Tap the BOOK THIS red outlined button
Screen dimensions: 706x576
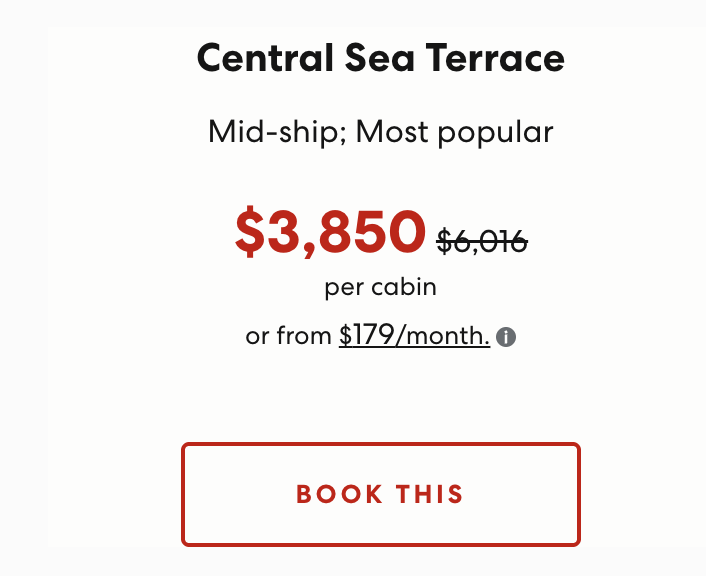tap(381, 494)
